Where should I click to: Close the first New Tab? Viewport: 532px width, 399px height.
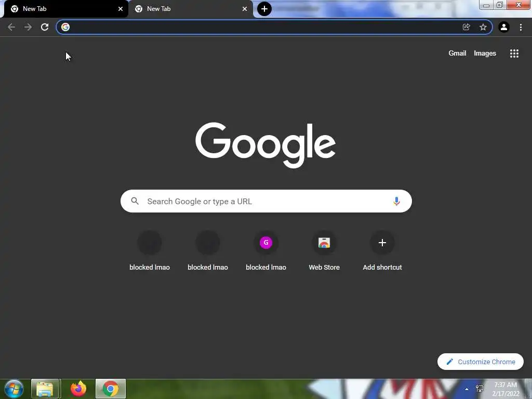click(121, 9)
